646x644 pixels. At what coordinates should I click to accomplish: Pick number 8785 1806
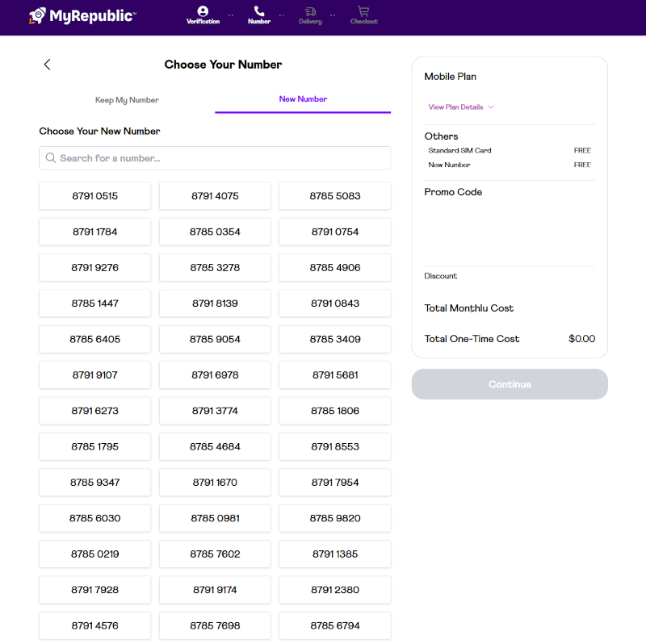coord(335,411)
